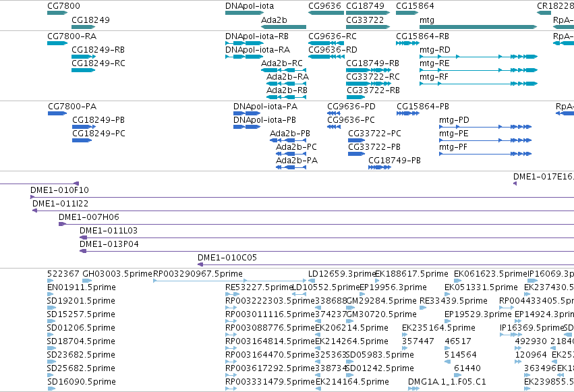Click the EN01911.5prime EST
The width and height of the screenshot is (574, 392).
tap(50, 294)
